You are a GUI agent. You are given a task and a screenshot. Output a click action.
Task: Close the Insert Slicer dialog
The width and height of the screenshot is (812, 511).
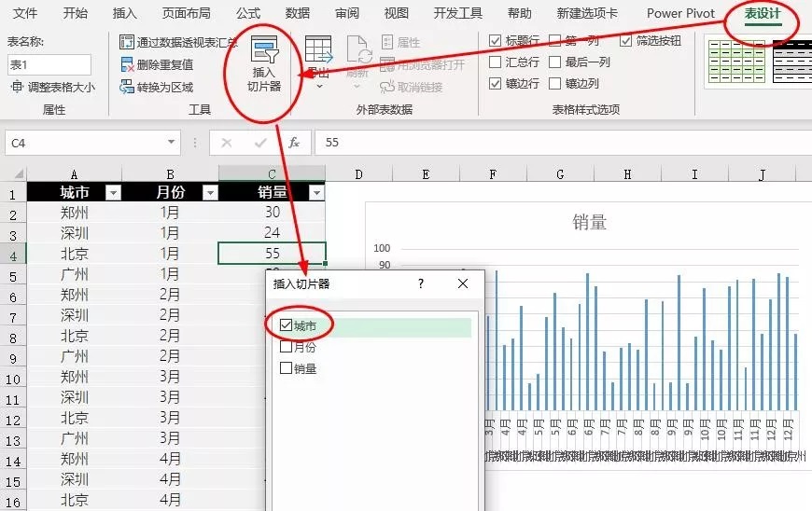click(x=462, y=283)
